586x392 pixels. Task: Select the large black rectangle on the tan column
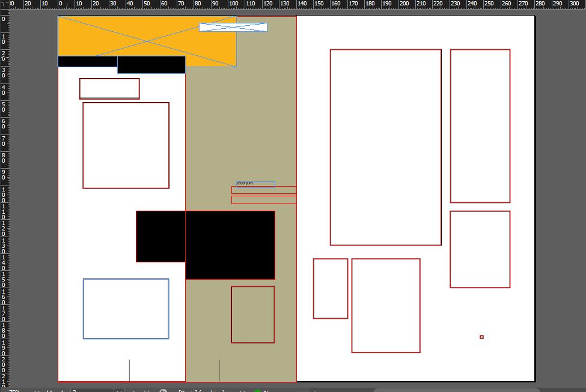tap(230, 245)
